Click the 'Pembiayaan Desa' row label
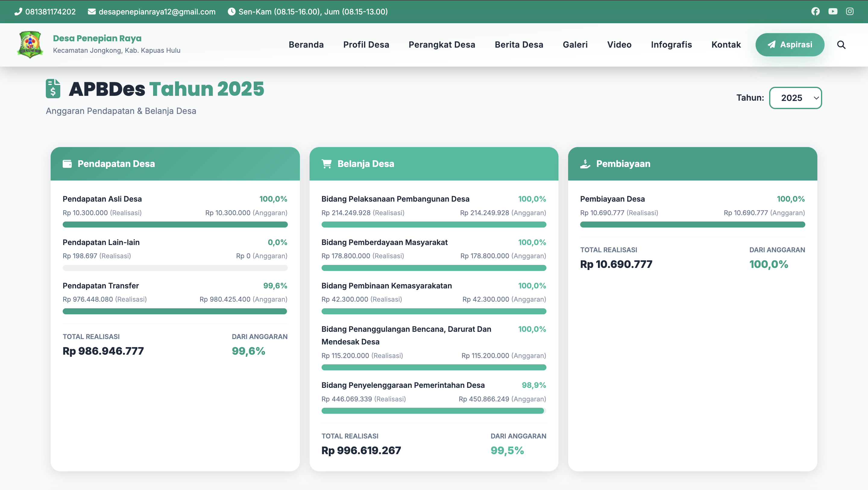The width and height of the screenshot is (868, 490). point(612,199)
